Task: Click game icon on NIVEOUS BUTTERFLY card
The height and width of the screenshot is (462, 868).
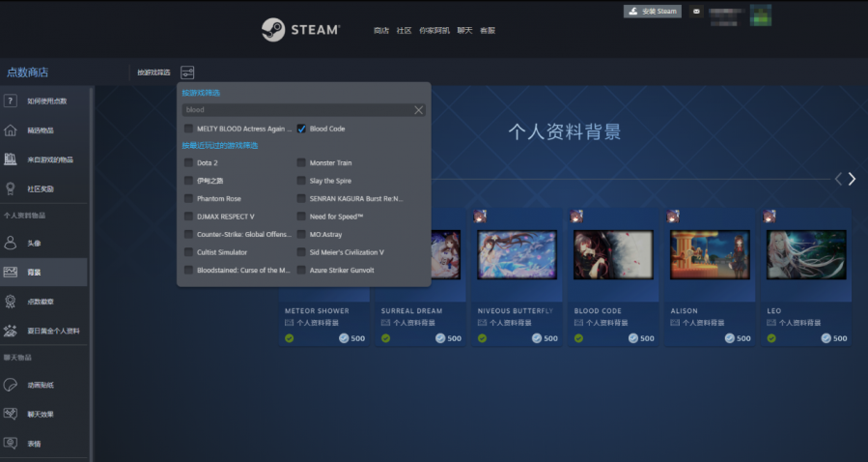Action: (x=480, y=217)
